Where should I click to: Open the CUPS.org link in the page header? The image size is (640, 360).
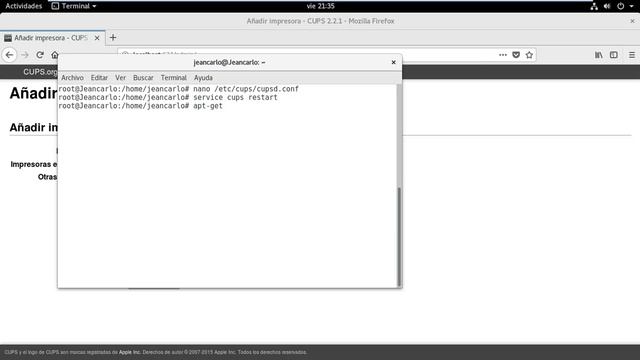pos(40,72)
